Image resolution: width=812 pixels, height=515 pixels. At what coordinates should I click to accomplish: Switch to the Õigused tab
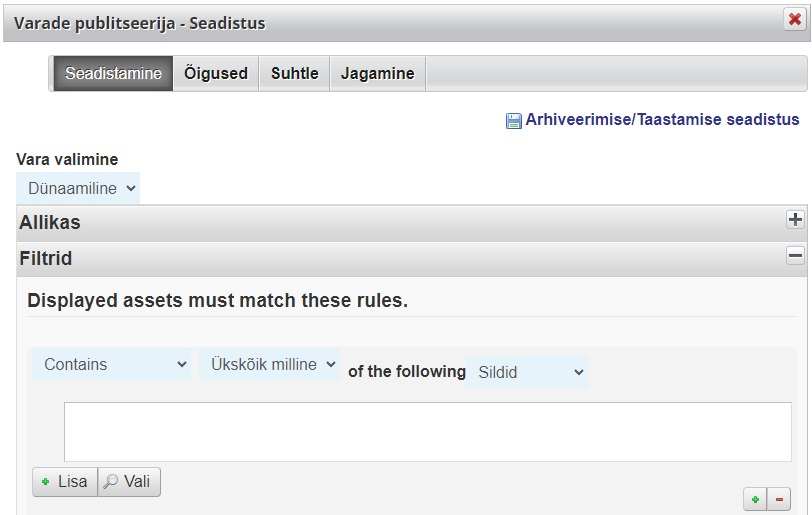click(x=216, y=74)
